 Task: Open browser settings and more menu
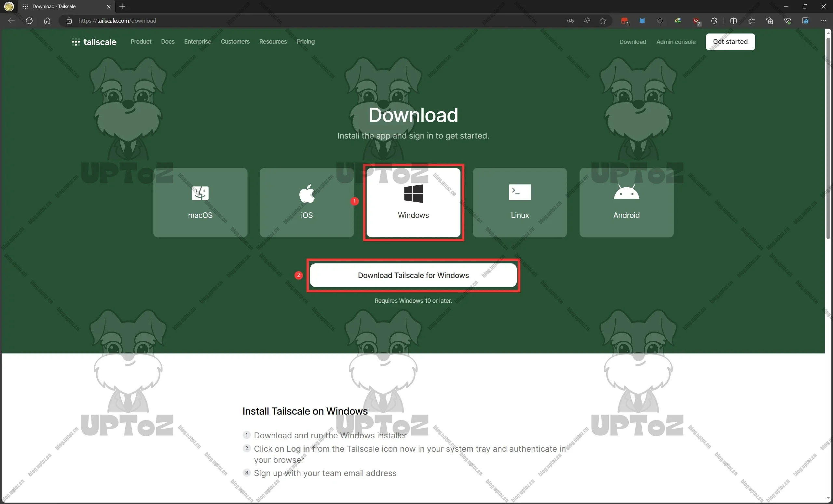coord(823,20)
